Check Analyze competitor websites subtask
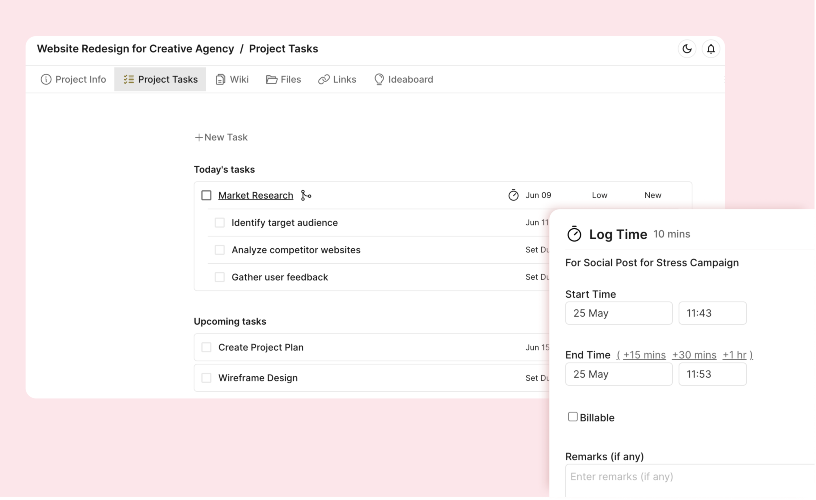 [220, 250]
